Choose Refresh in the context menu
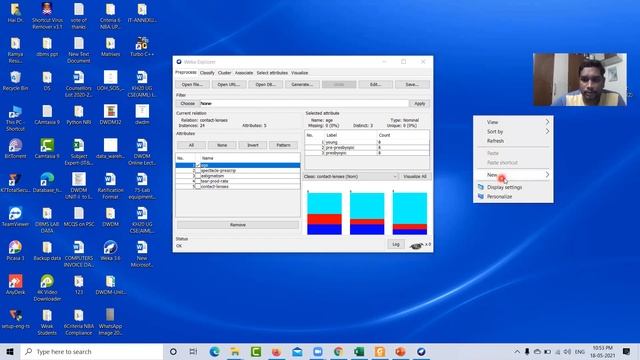The height and width of the screenshot is (360, 640). [x=513, y=141]
